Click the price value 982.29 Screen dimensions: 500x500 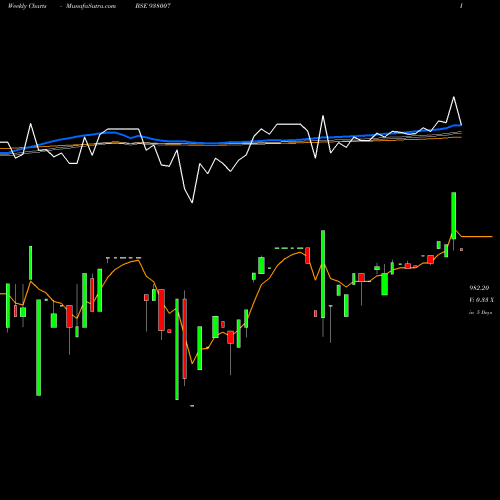[x=479, y=288]
